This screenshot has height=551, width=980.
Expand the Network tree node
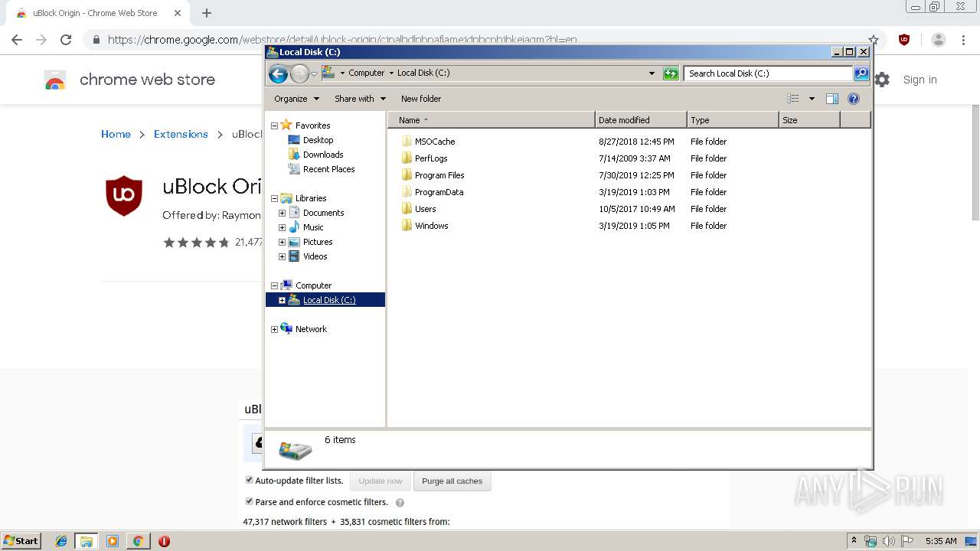pos(274,329)
